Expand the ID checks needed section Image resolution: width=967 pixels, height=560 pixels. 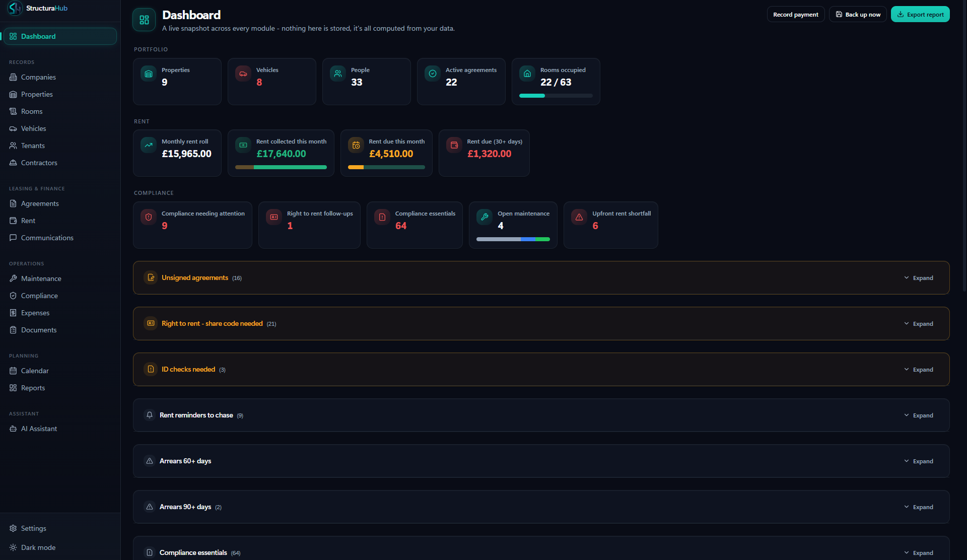click(919, 370)
